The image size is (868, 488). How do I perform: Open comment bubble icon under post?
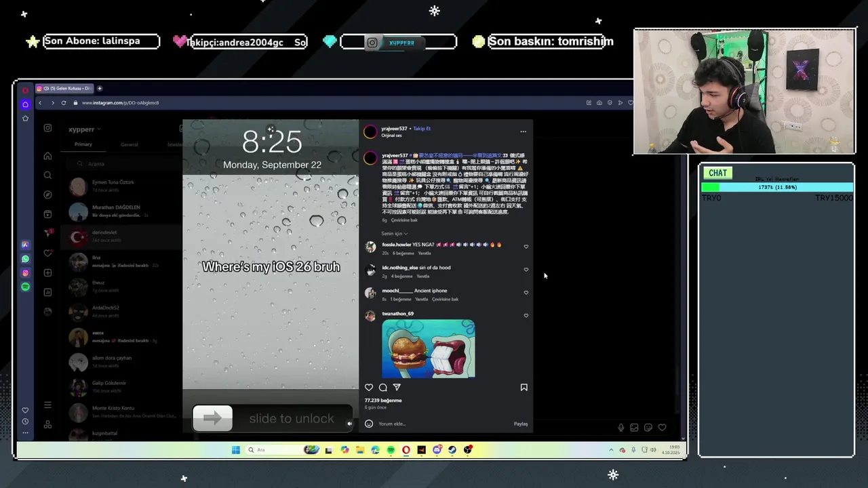383,388
